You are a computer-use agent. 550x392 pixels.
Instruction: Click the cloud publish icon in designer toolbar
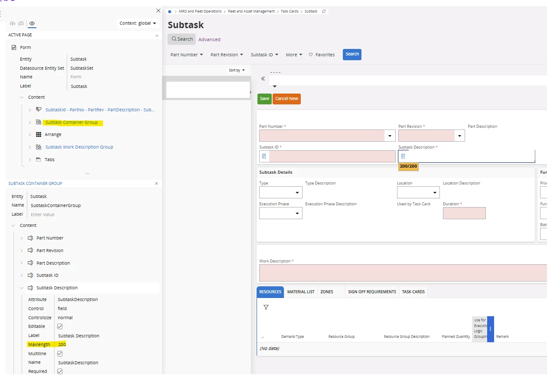[13, 23]
